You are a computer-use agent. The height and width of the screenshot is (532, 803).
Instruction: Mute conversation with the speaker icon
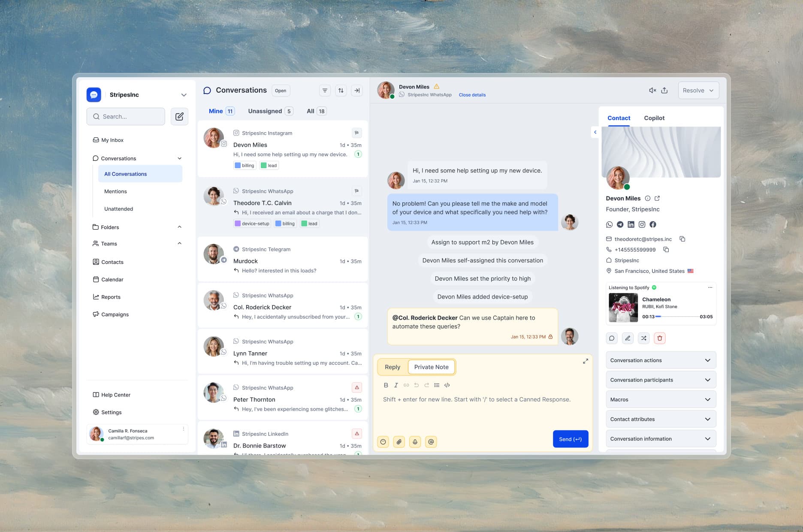click(x=652, y=91)
